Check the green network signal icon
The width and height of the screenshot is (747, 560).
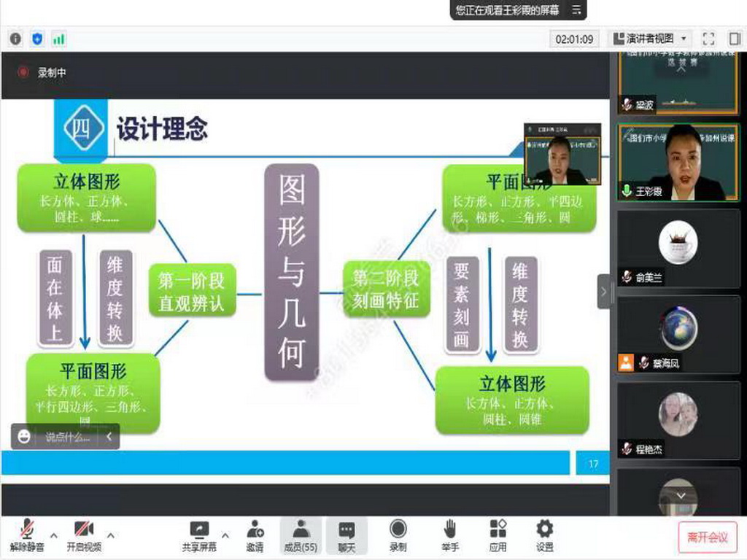tap(59, 39)
